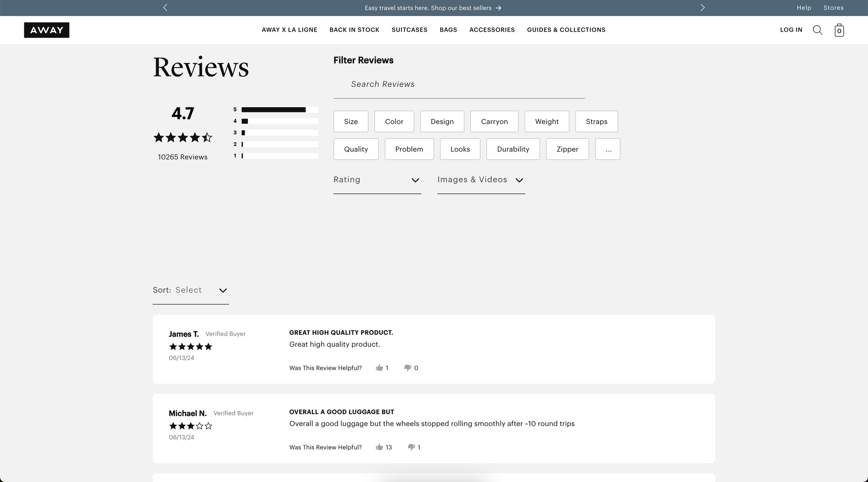This screenshot has width=868, height=482.
Task: Click LOG IN
Action: coord(791,30)
